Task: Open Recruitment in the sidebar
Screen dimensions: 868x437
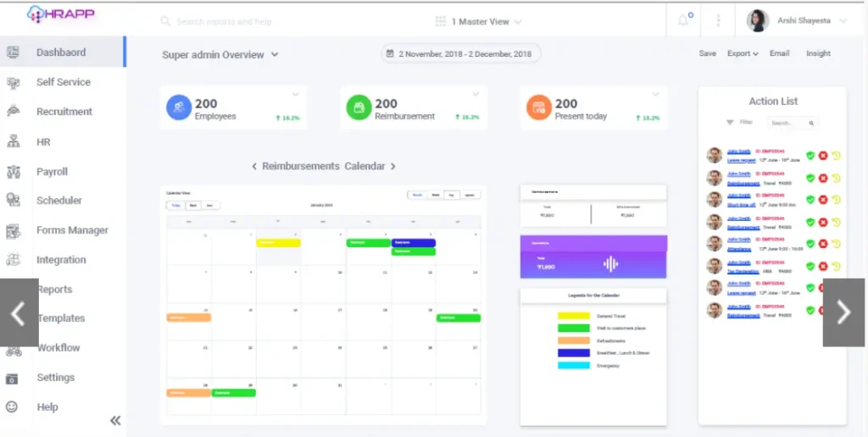Action: click(x=64, y=112)
